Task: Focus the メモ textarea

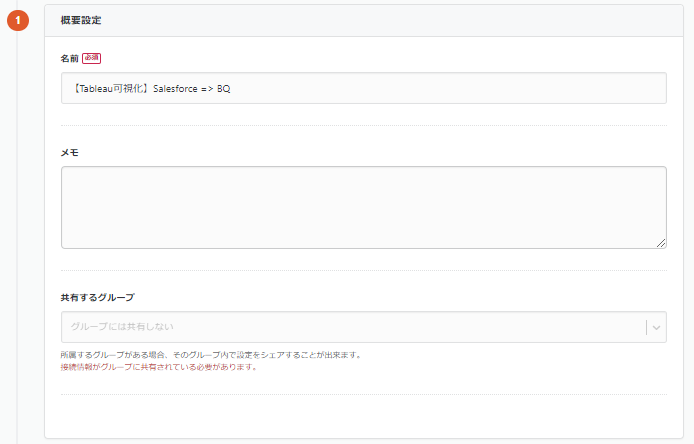Action: pos(364,207)
